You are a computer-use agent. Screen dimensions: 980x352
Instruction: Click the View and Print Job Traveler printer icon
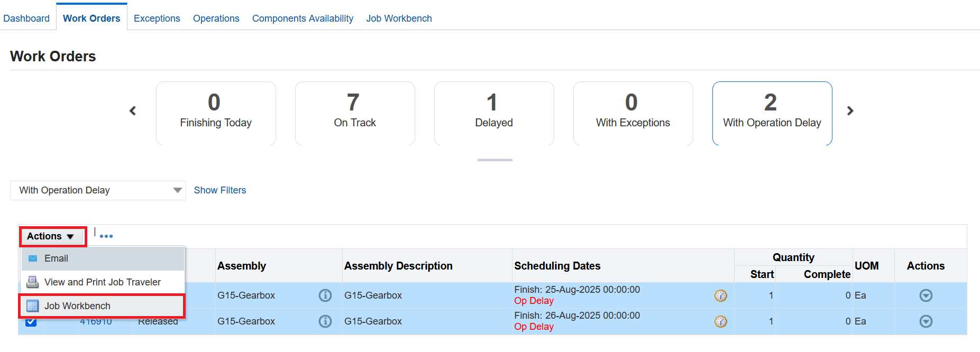(x=33, y=282)
